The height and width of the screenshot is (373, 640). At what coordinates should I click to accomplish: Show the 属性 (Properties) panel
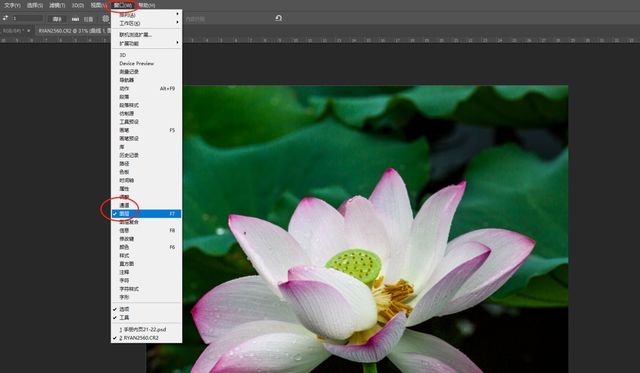147,189
